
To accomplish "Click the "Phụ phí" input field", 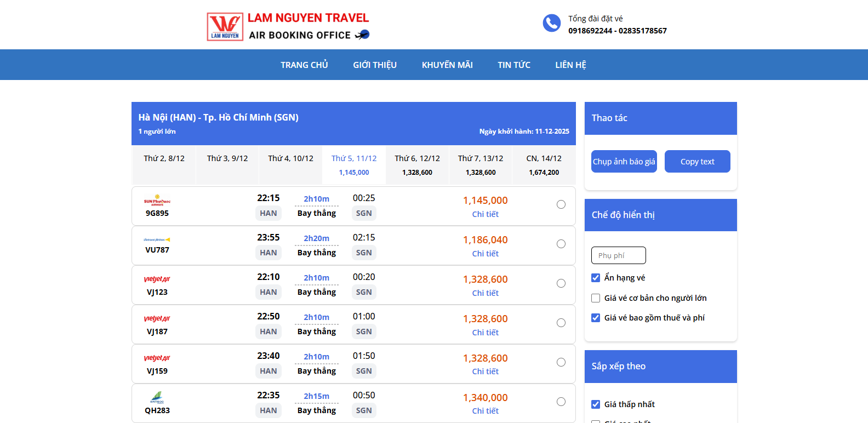I will [618, 255].
